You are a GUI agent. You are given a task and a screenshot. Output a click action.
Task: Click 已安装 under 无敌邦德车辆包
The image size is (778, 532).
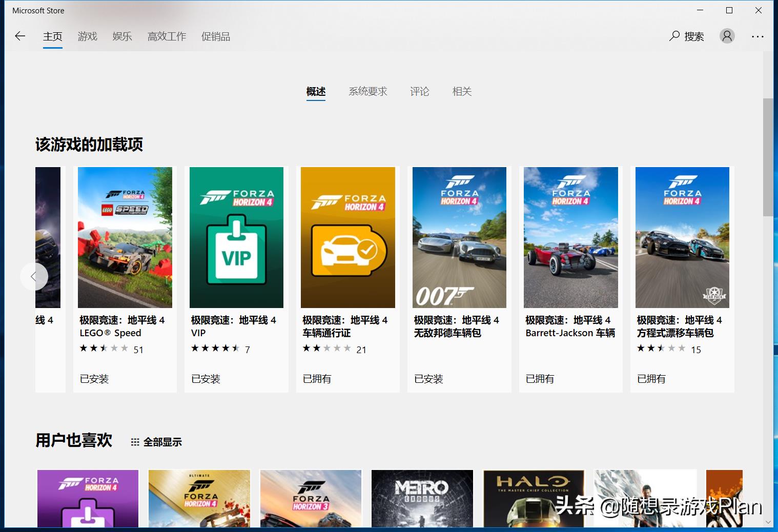428,379
